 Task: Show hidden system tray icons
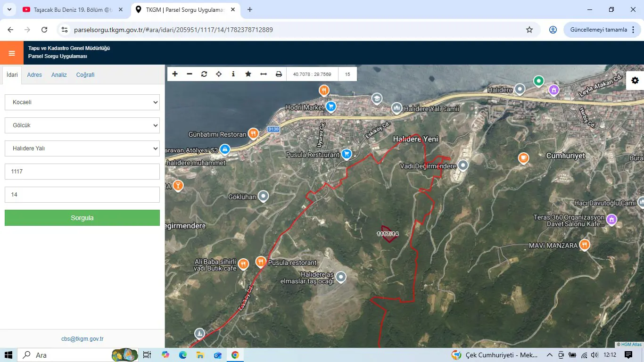549,355
